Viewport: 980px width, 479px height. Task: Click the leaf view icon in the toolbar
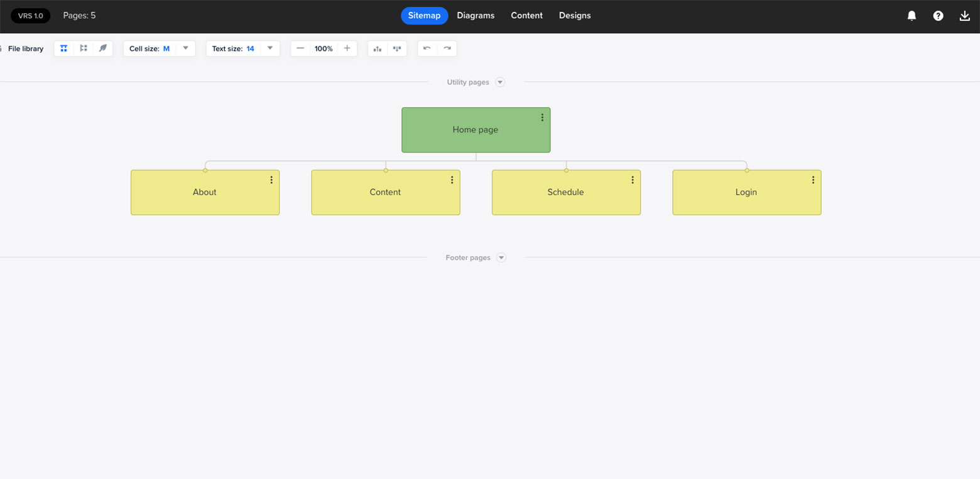[x=102, y=48]
